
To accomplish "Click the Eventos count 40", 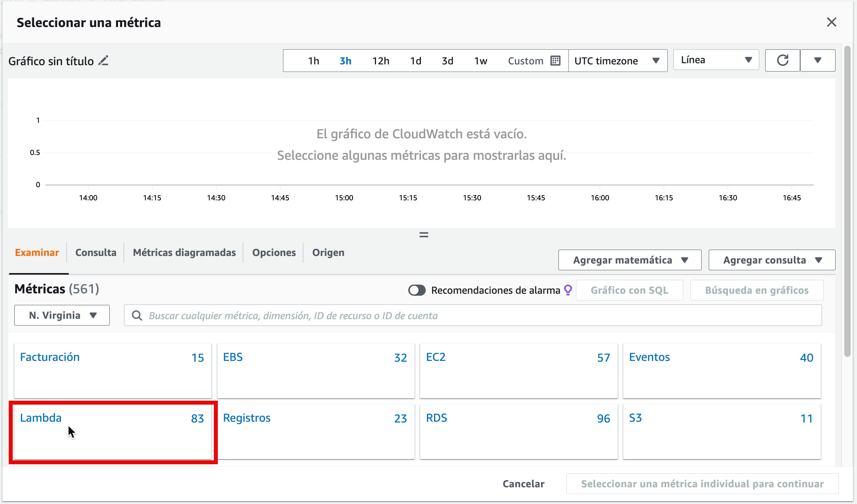I will point(807,358).
